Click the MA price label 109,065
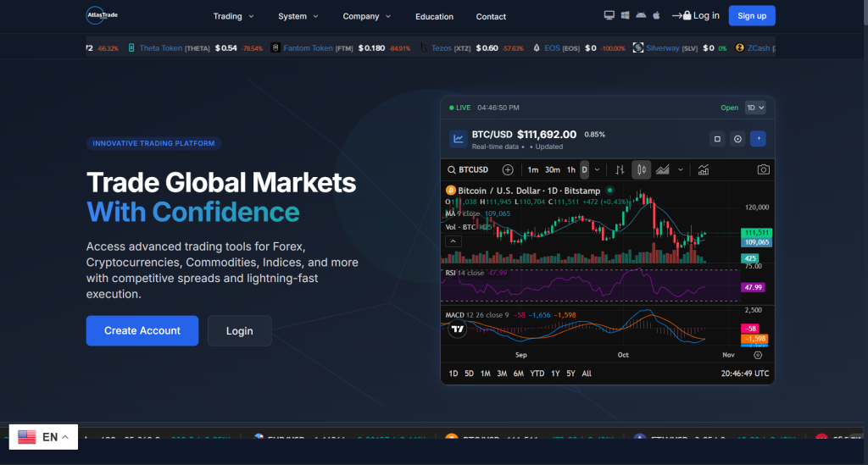The width and height of the screenshot is (868, 465). pos(756,242)
